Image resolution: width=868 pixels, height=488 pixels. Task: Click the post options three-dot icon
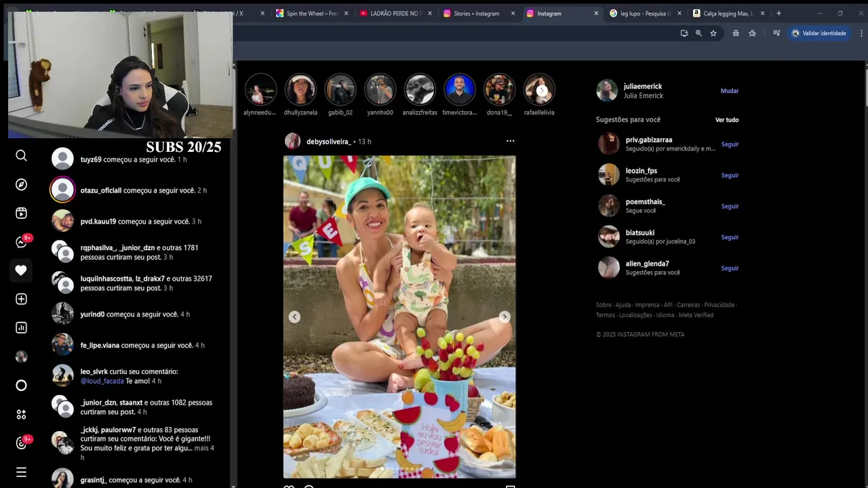[x=510, y=141]
